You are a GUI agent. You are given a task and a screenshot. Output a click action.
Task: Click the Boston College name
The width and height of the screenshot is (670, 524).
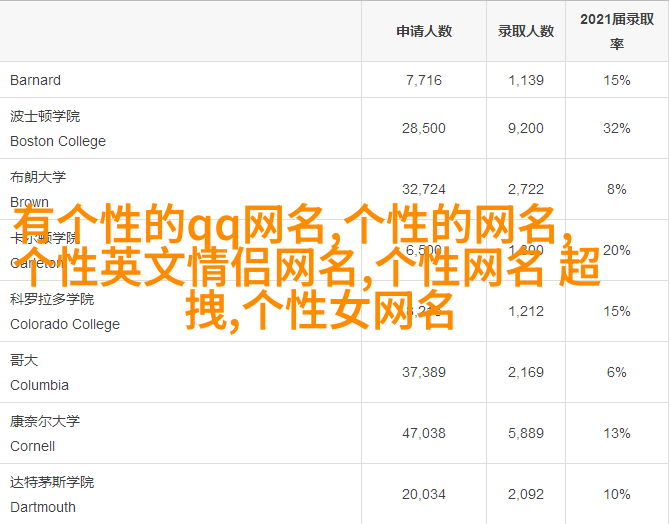click(58, 141)
